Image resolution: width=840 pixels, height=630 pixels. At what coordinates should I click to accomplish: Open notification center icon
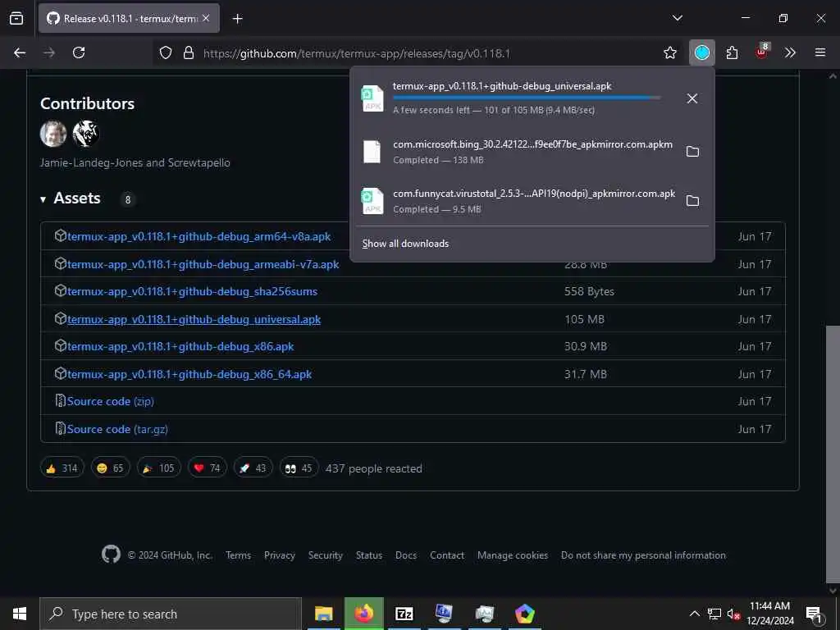point(813,614)
